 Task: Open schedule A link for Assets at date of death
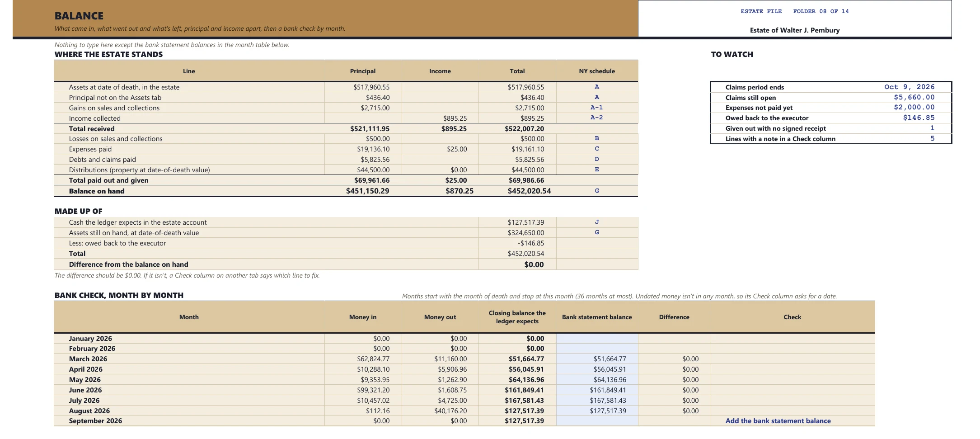[x=596, y=87]
